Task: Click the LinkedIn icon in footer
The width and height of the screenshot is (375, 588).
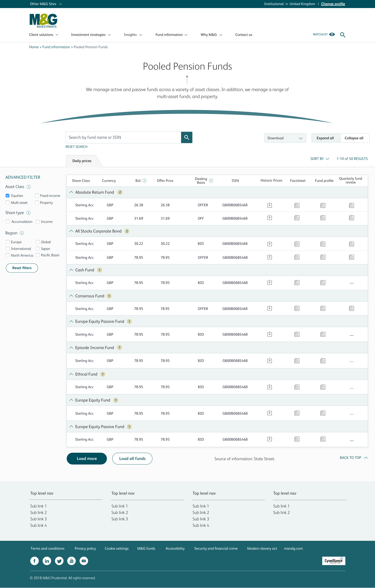Action: coord(47,561)
